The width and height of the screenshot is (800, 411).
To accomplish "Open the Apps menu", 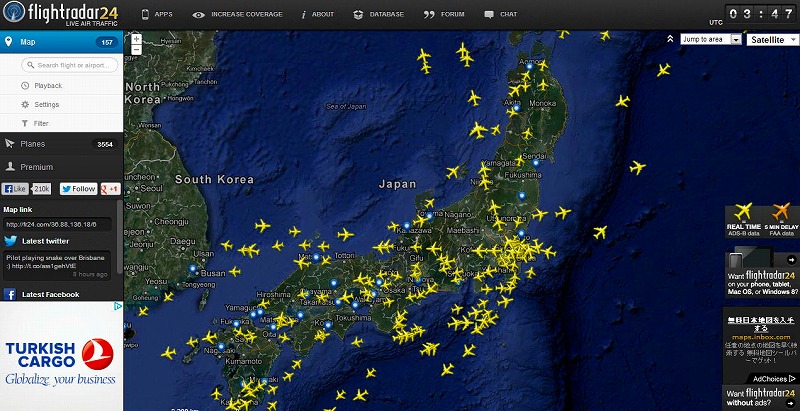I will (x=157, y=15).
